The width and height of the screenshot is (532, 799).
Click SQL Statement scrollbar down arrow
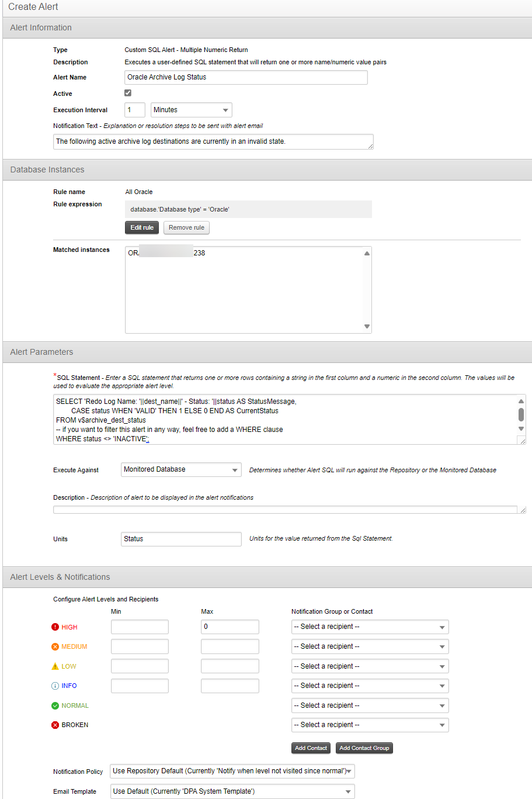pyautogui.click(x=521, y=429)
